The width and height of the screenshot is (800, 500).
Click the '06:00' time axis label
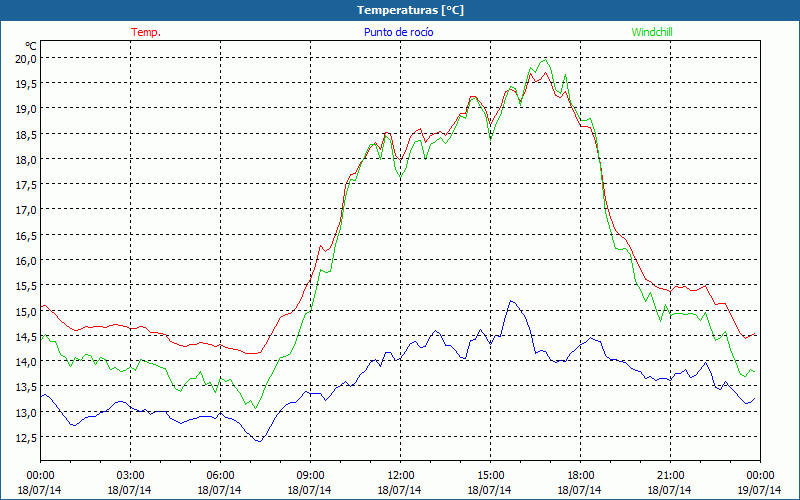click(220, 475)
